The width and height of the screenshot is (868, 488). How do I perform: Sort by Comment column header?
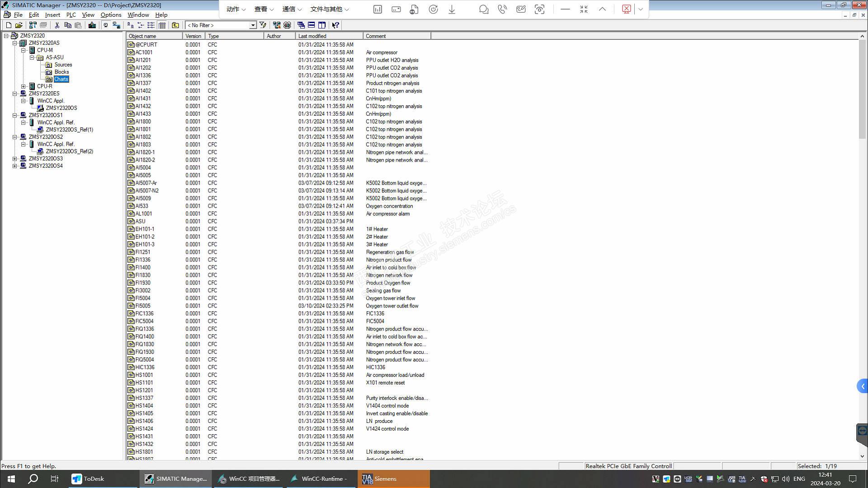point(397,36)
